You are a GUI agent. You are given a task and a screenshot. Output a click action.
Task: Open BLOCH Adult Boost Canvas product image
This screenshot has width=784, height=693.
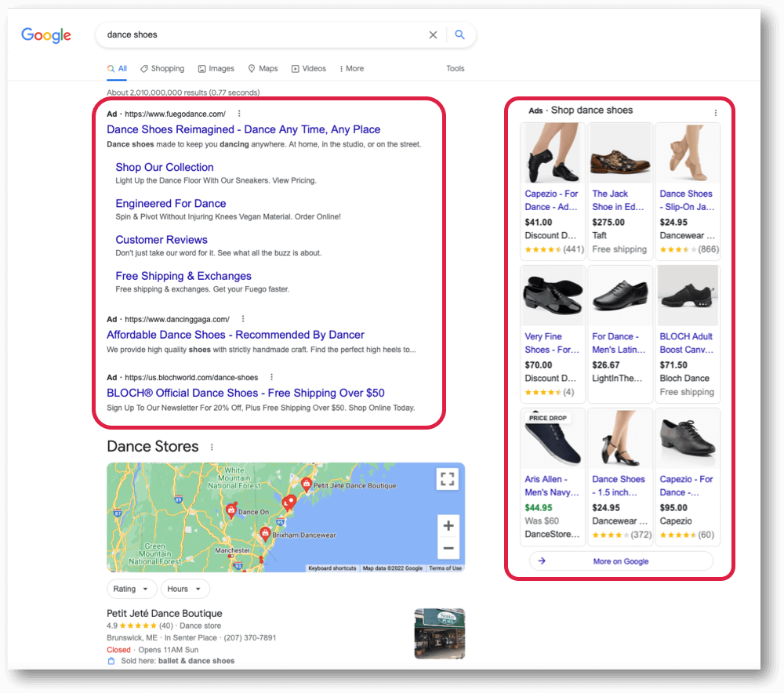pyautogui.click(x=688, y=296)
